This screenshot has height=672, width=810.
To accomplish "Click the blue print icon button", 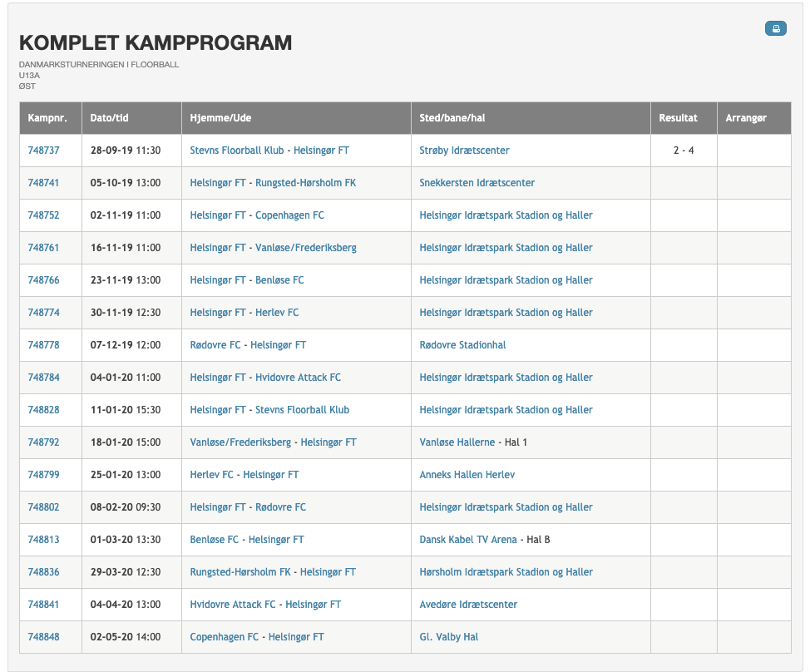I will (x=775, y=28).
